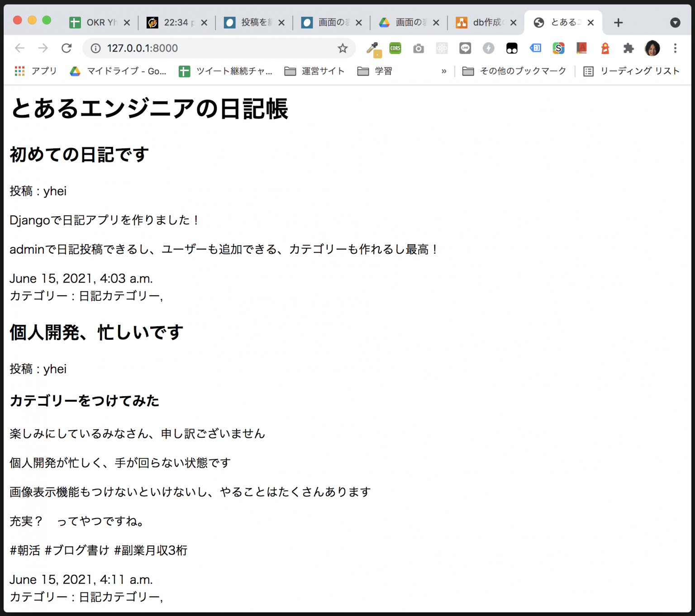This screenshot has width=695, height=616.
Task: Click the red lighthouse extension icon
Action: (605, 48)
